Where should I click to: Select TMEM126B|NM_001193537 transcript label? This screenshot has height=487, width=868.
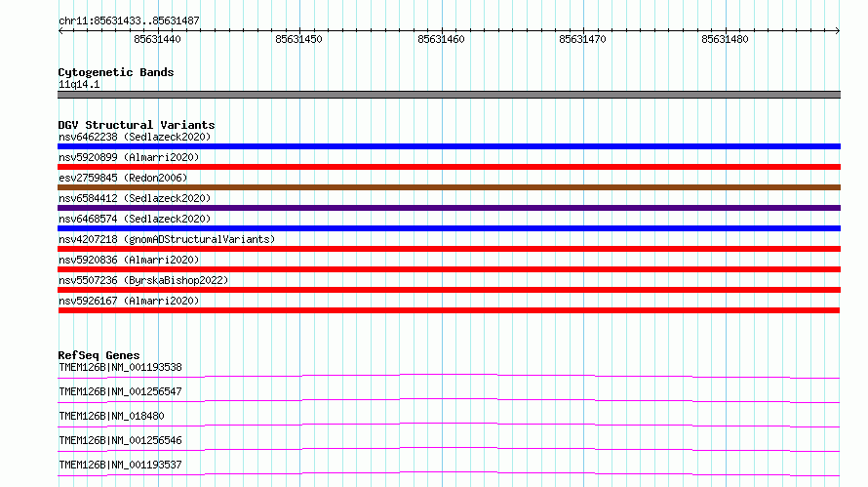[x=120, y=465]
